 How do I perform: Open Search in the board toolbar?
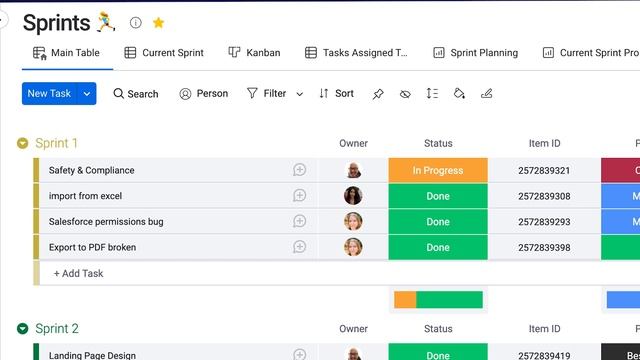[x=136, y=94]
